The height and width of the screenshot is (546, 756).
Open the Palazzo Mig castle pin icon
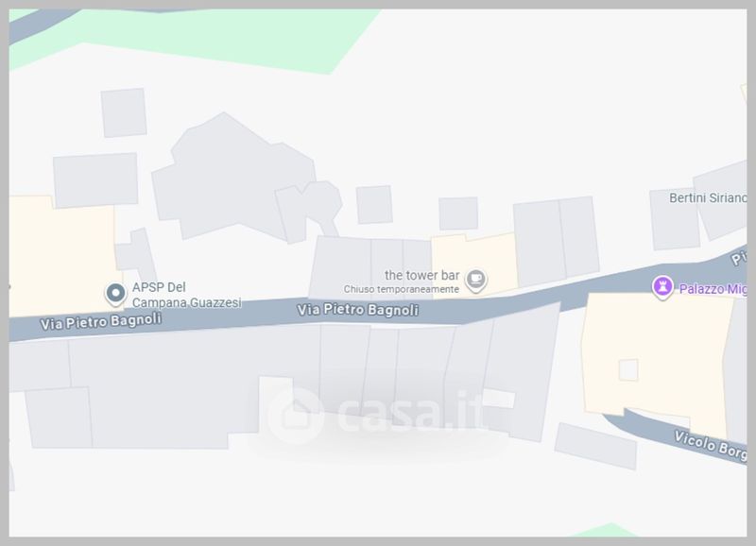tap(662, 287)
